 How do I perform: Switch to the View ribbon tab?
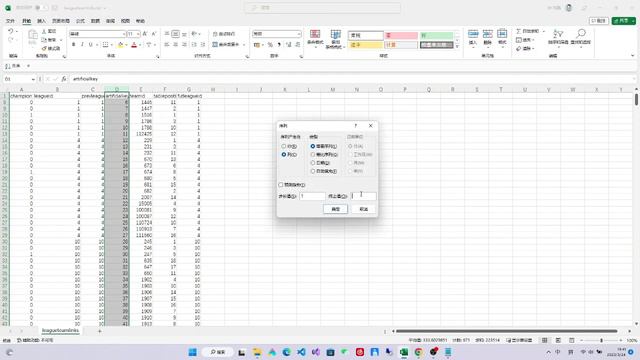click(125, 21)
